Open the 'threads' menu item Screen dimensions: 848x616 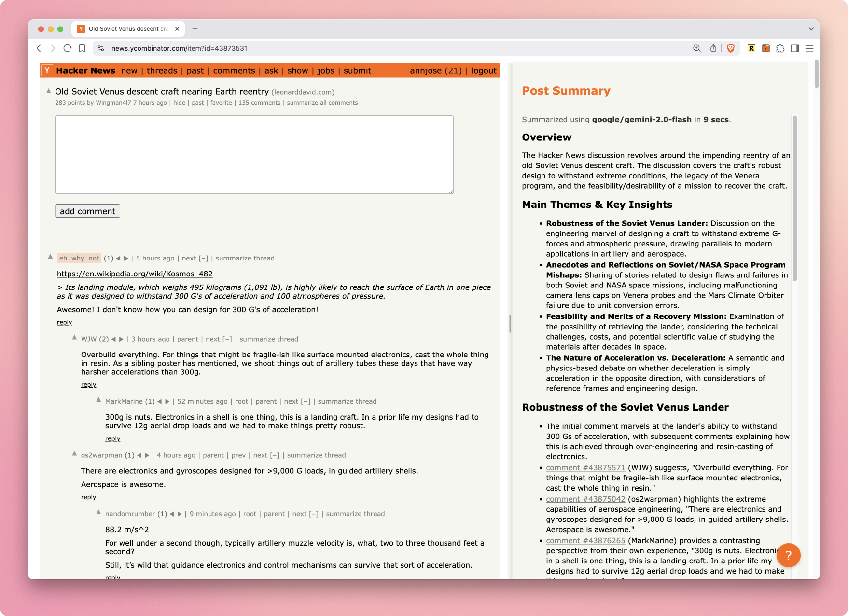click(x=162, y=71)
